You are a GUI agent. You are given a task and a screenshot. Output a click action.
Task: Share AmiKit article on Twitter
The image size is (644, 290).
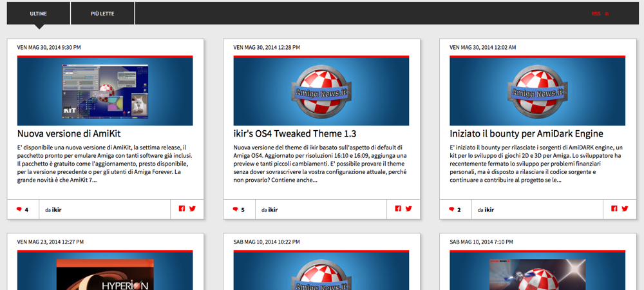[192, 209]
